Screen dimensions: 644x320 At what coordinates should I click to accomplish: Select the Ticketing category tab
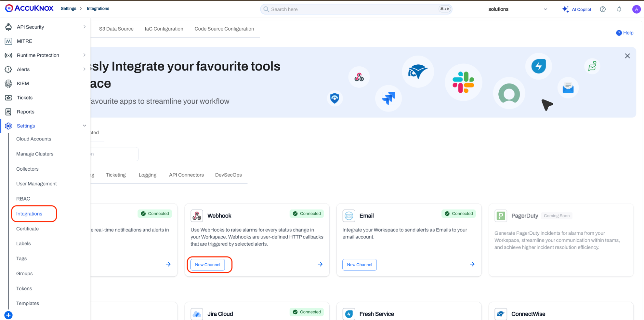116,175
